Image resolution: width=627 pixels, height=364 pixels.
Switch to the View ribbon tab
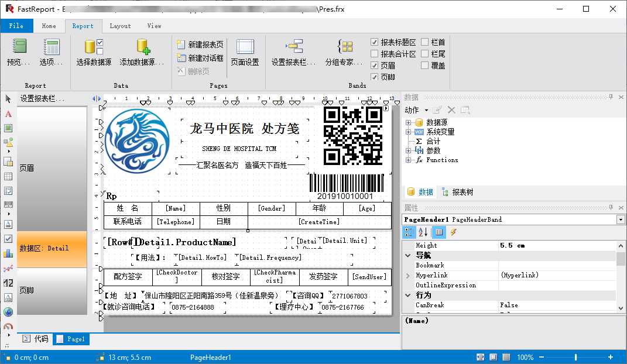pyautogui.click(x=154, y=26)
